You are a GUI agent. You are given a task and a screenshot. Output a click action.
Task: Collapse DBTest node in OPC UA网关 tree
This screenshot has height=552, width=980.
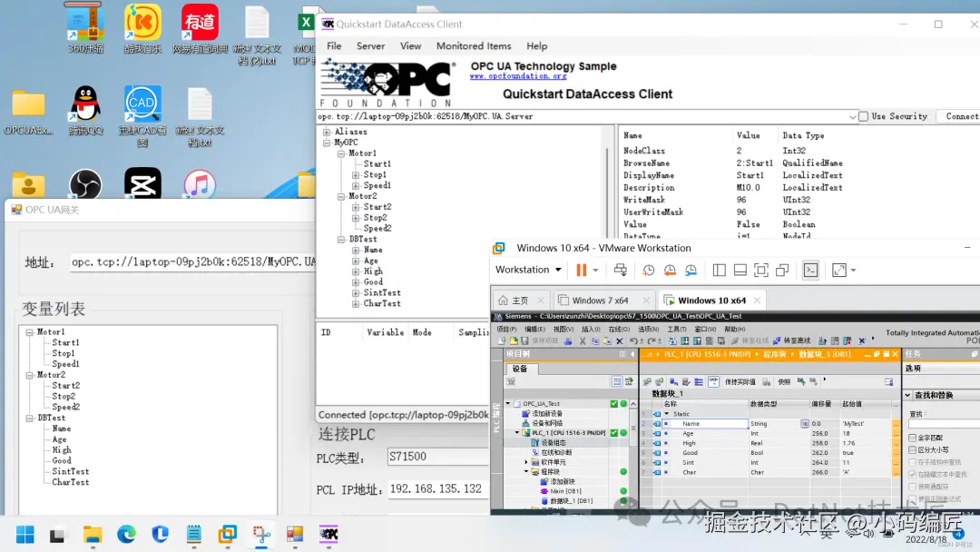click(x=29, y=419)
